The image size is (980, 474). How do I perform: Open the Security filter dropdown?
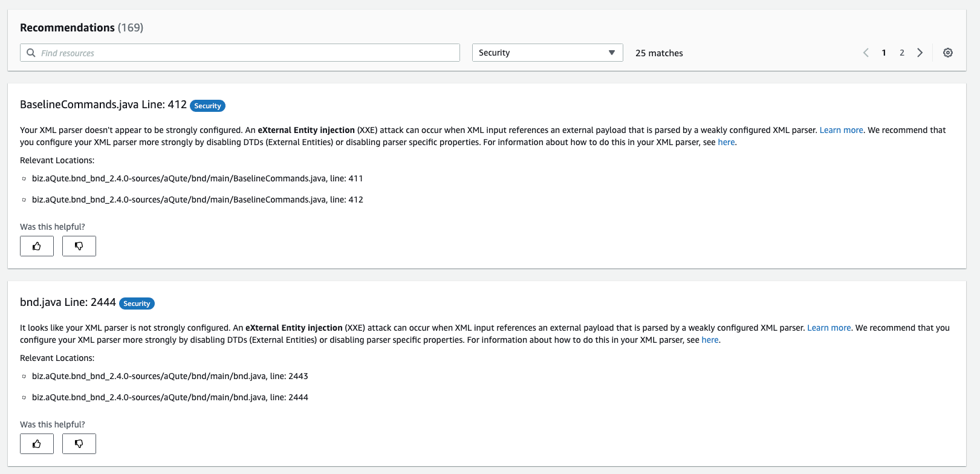point(547,53)
